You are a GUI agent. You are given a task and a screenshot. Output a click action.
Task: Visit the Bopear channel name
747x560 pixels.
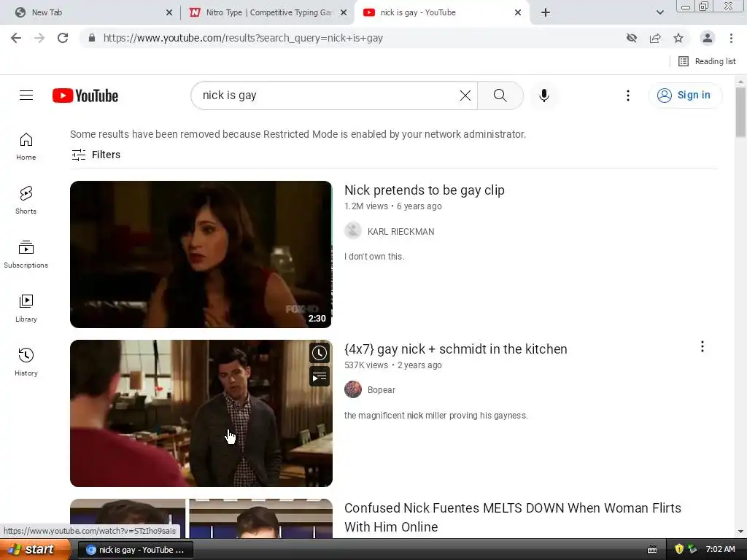pyautogui.click(x=381, y=390)
